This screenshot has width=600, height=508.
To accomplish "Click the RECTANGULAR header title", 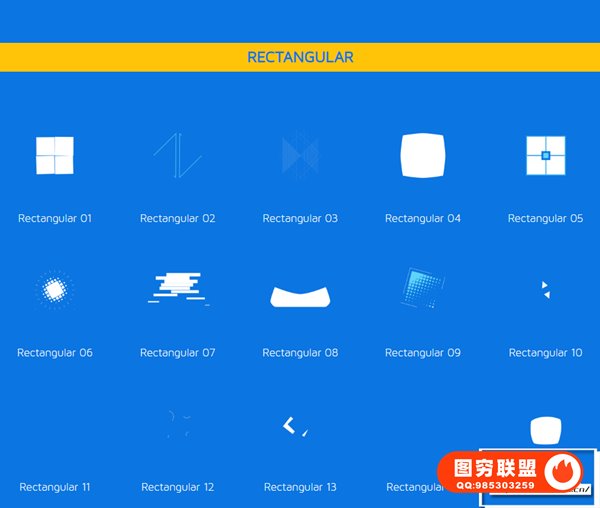I will (300, 57).
